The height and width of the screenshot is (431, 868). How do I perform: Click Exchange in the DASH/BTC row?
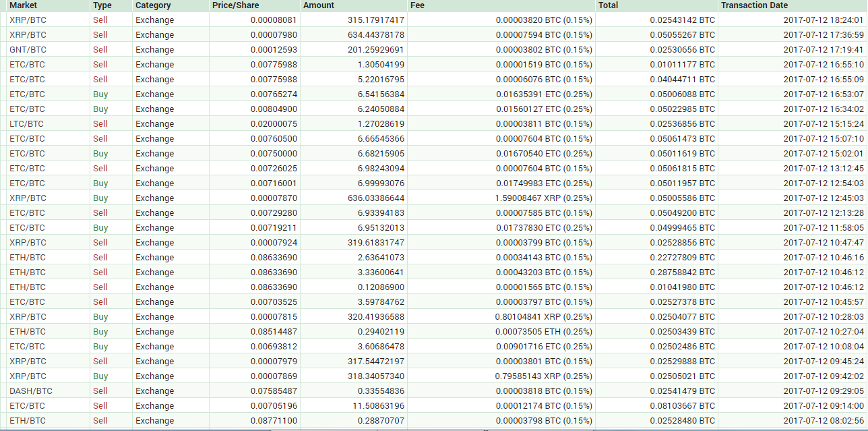[x=154, y=391]
